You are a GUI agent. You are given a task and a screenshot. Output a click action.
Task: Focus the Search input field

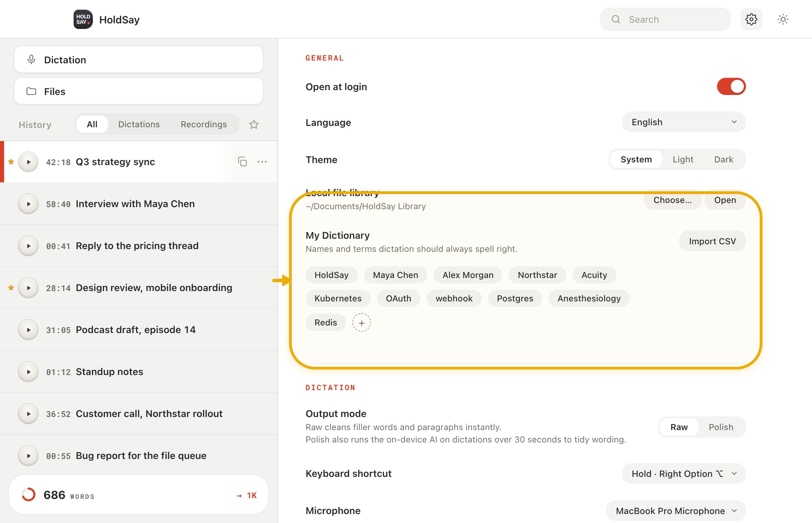[x=665, y=19]
